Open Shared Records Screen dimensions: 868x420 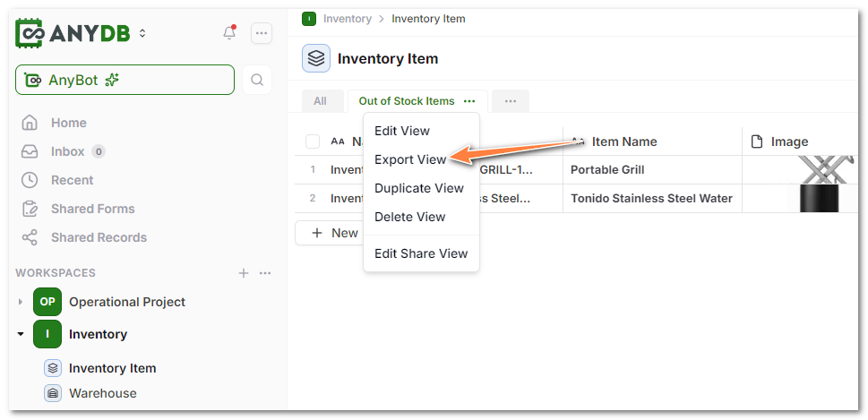(99, 238)
